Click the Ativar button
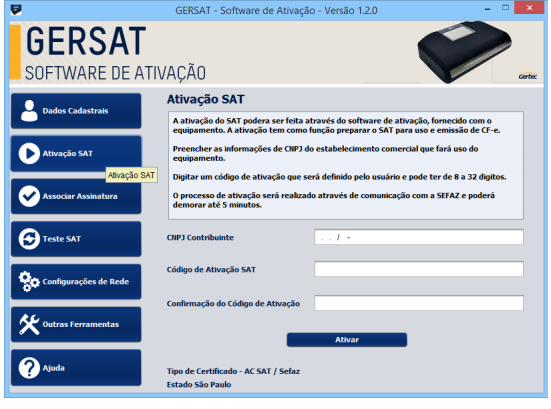551x409 pixels. coord(347,340)
